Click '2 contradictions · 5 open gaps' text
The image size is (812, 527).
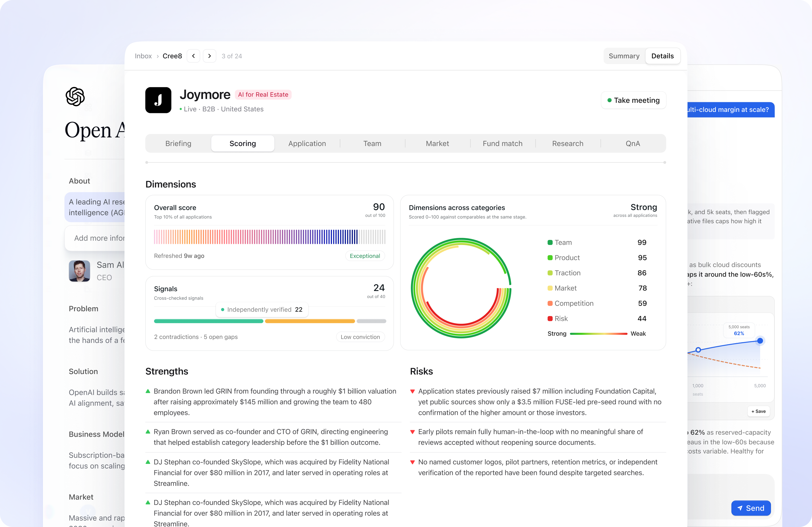tap(196, 337)
